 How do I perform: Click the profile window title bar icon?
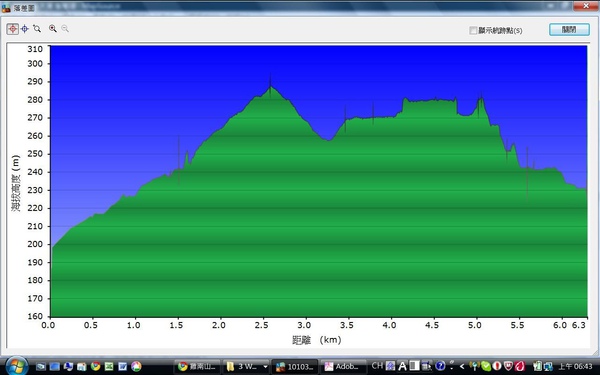click(x=6, y=7)
